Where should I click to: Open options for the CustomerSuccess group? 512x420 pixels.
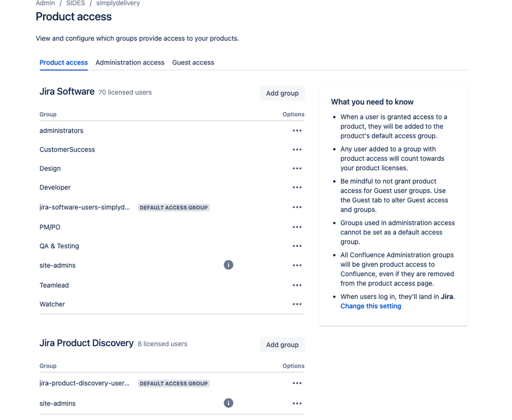point(297,150)
